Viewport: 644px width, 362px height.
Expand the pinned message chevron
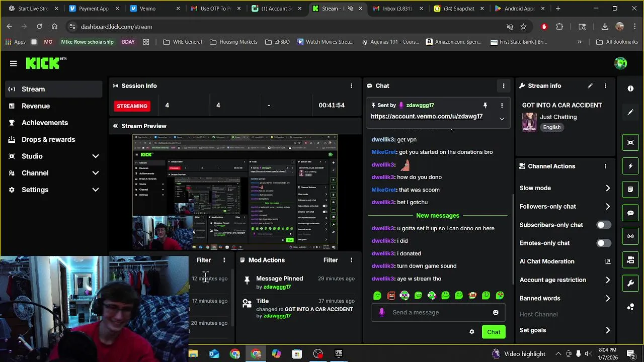coord(502,119)
